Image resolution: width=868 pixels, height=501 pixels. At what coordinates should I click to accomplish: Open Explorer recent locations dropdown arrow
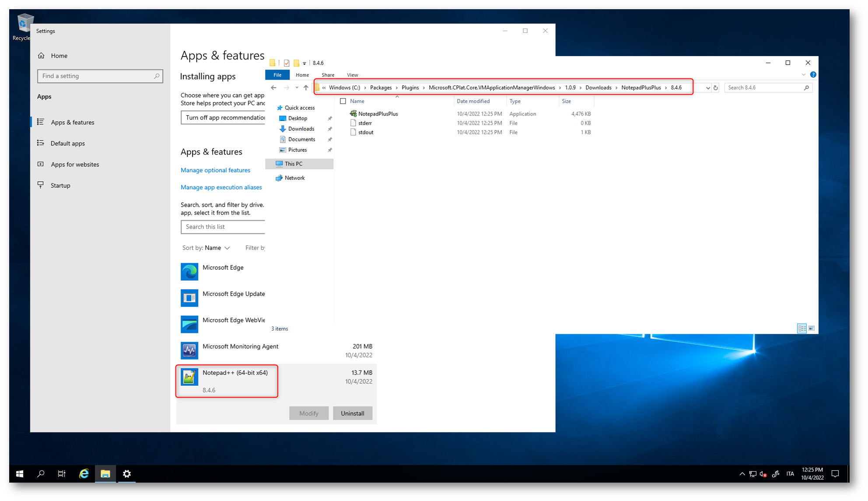coord(297,88)
